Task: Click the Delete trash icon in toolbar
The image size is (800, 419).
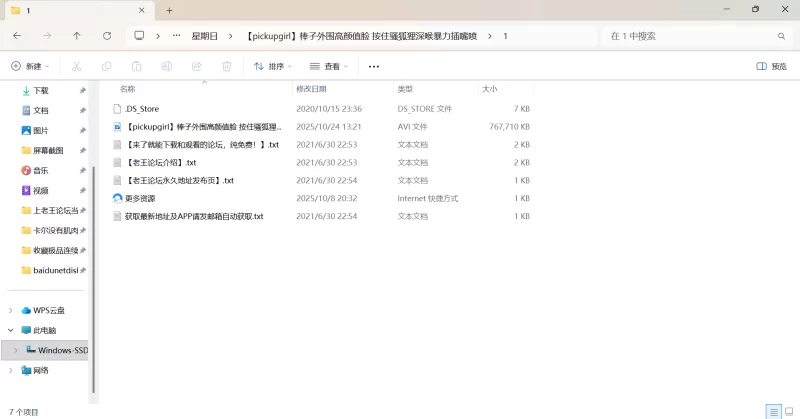Action: pyautogui.click(x=226, y=66)
